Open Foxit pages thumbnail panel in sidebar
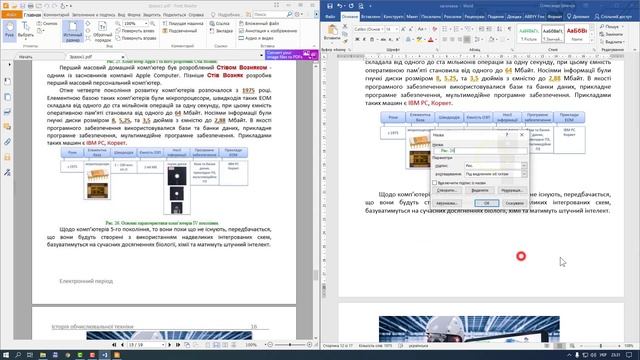 coord(7,97)
